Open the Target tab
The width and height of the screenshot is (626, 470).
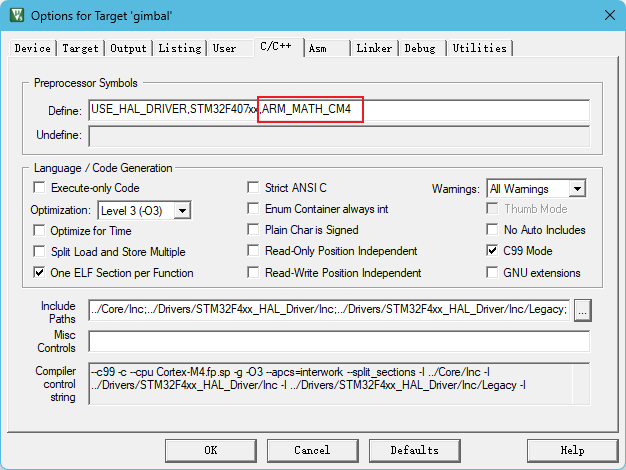click(x=80, y=48)
